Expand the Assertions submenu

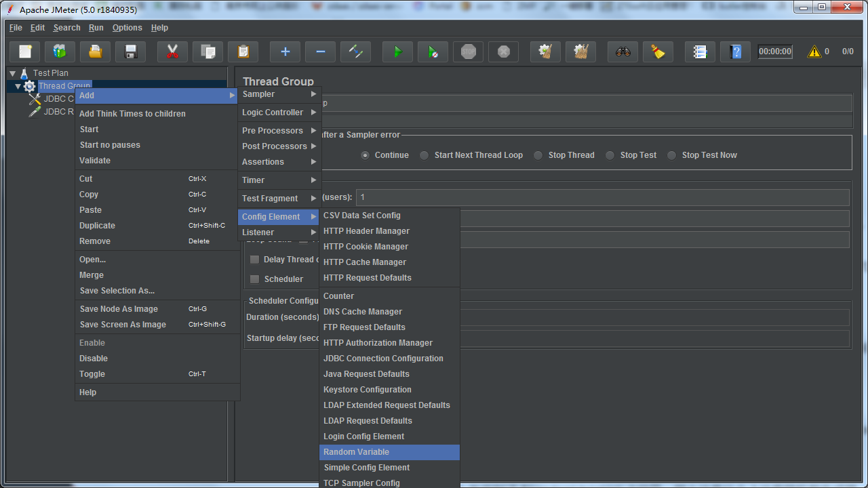(279, 162)
